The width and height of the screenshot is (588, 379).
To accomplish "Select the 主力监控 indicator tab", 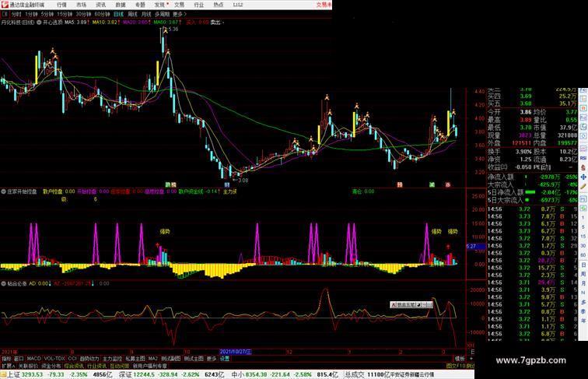I will point(112,359).
